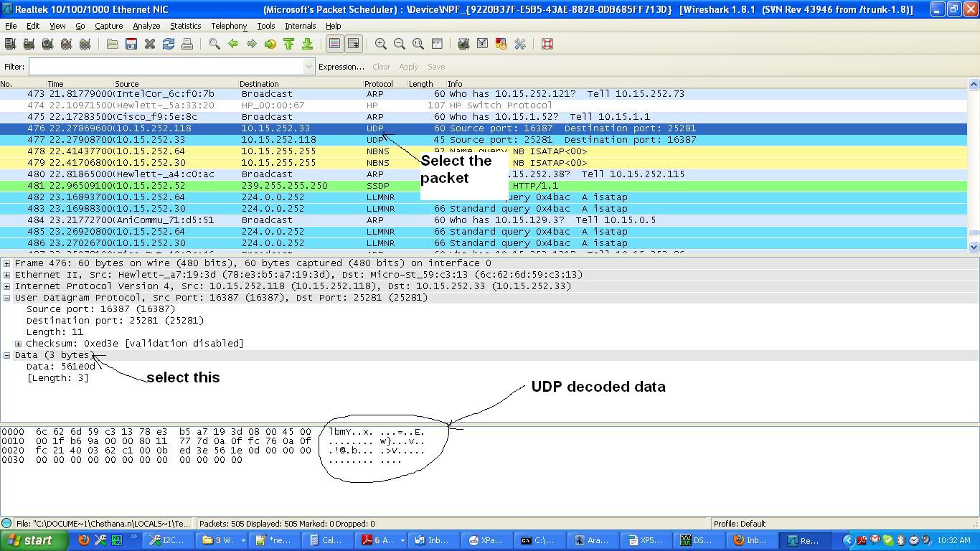Go forward in packet history

pos(252,44)
